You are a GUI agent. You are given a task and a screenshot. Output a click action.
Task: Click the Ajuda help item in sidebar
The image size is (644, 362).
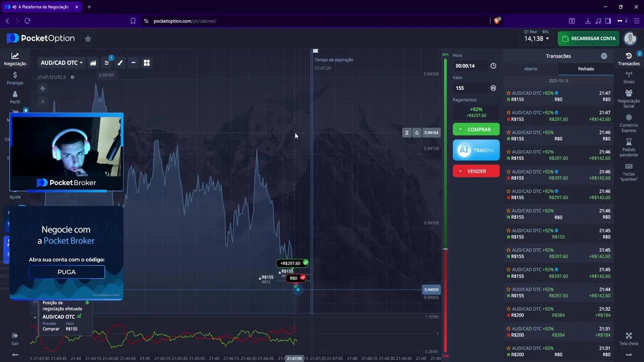15,197
